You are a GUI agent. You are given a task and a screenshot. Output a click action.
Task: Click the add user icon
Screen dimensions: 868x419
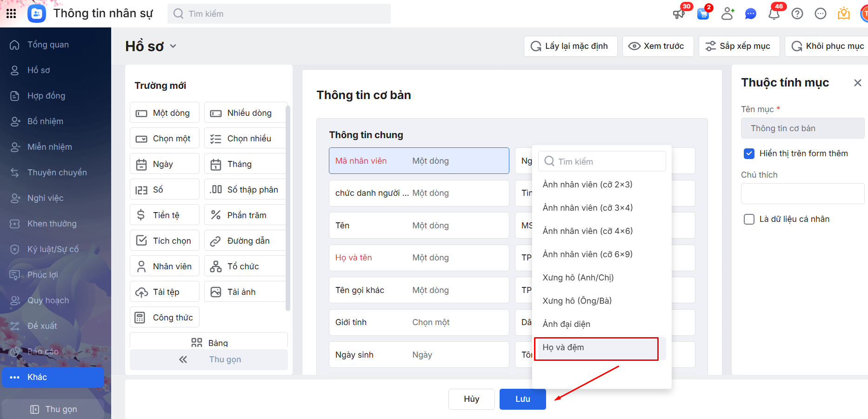728,14
